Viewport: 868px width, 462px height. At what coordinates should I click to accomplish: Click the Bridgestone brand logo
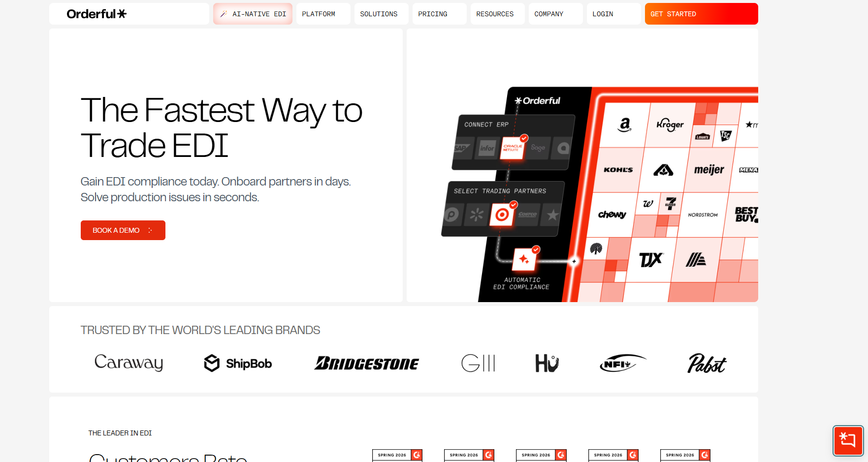[x=367, y=363]
